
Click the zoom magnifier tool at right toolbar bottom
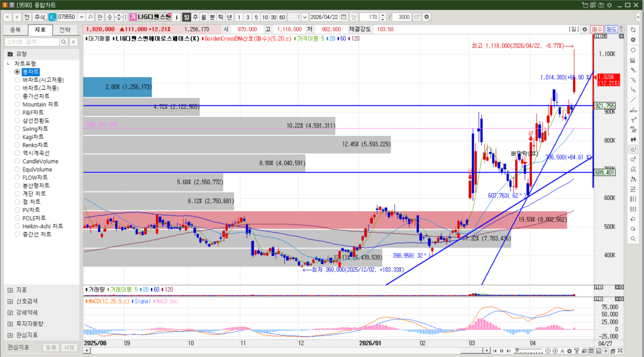(633, 239)
